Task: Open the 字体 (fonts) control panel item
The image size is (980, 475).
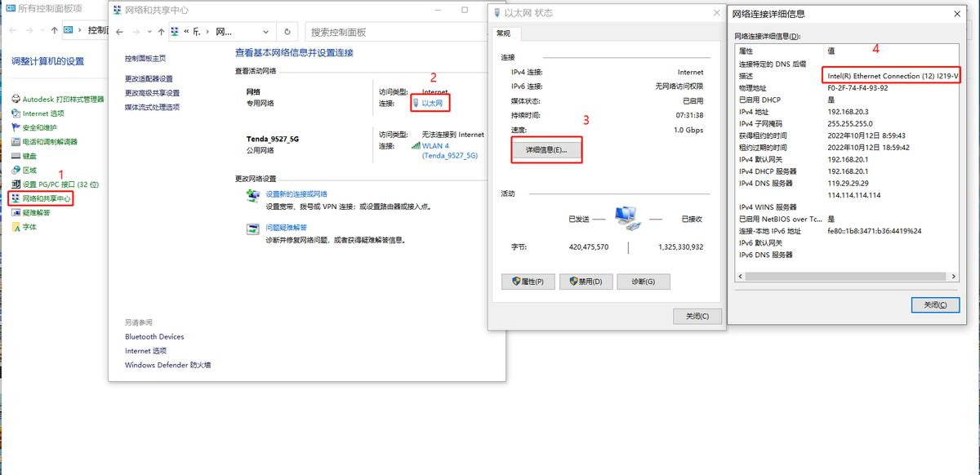Action: (29, 227)
